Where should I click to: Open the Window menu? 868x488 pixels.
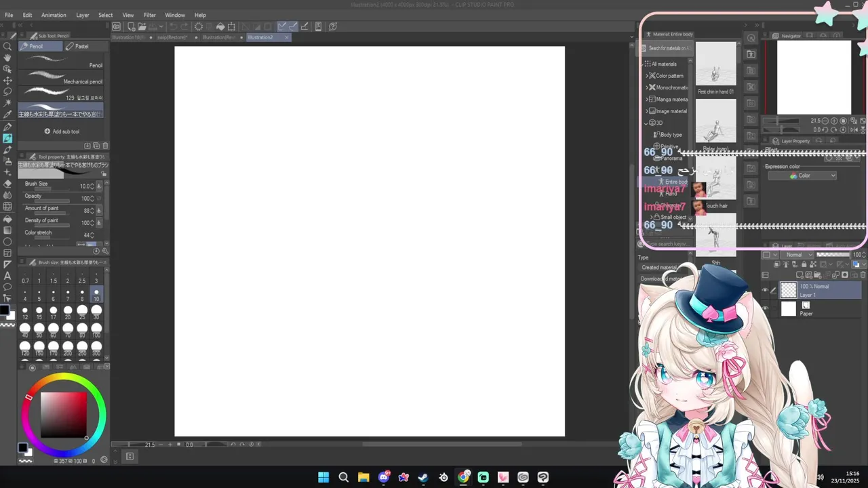point(175,15)
